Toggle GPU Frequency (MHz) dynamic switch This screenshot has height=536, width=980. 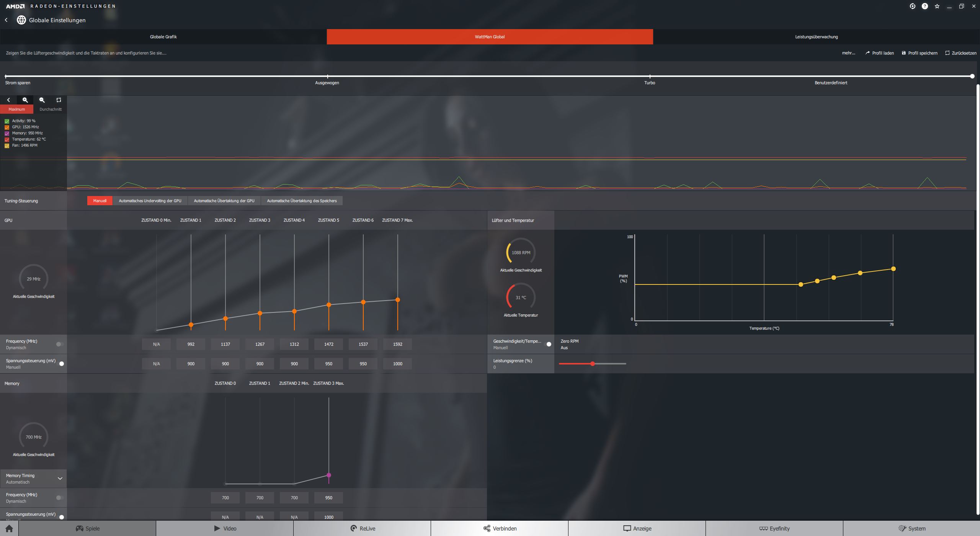pos(59,344)
